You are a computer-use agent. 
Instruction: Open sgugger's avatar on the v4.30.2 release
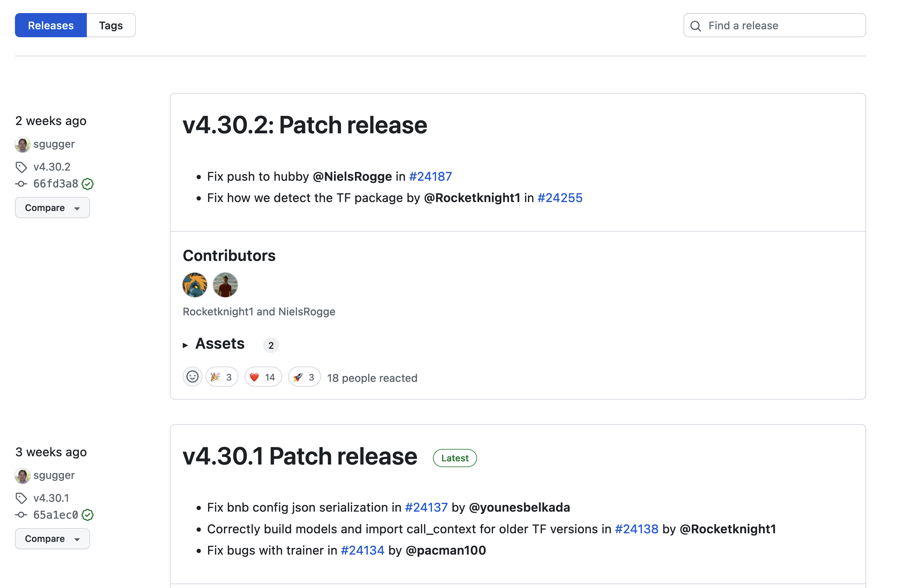tap(22, 144)
